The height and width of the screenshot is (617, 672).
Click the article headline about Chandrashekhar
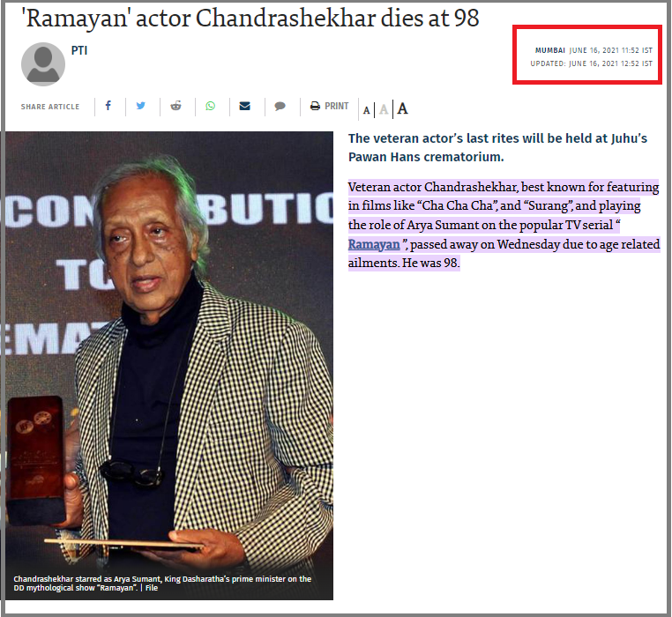pos(252,18)
